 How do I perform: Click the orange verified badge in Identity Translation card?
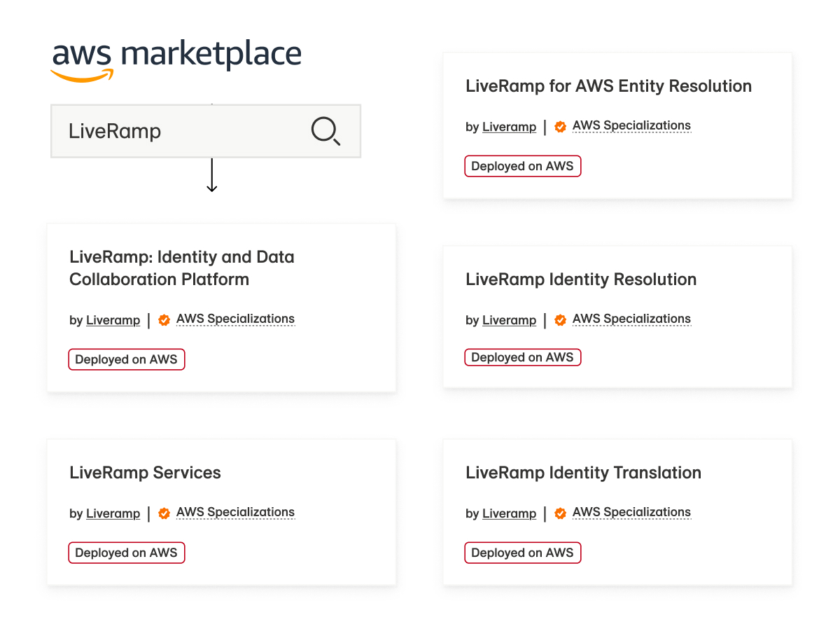pyautogui.click(x=560, y=513)
